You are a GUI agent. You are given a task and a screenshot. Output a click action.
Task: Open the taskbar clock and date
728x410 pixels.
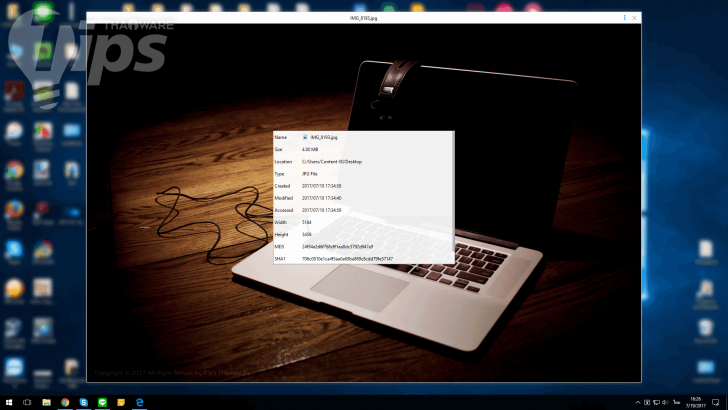(x=696, y=403)
